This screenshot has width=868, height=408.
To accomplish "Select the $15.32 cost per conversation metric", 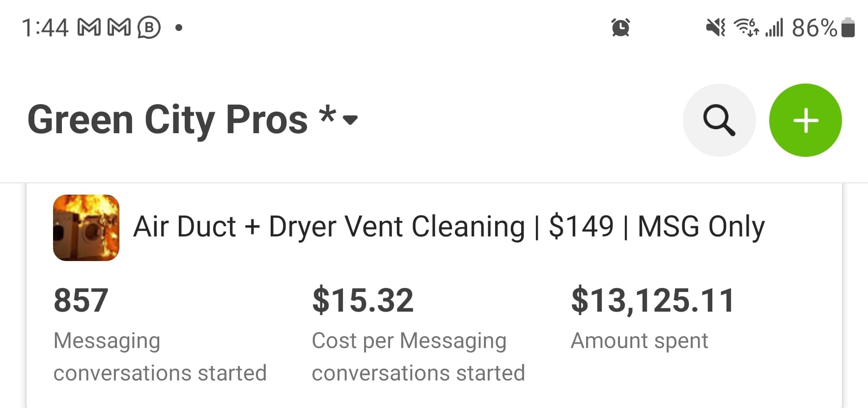I will (363, 300).
